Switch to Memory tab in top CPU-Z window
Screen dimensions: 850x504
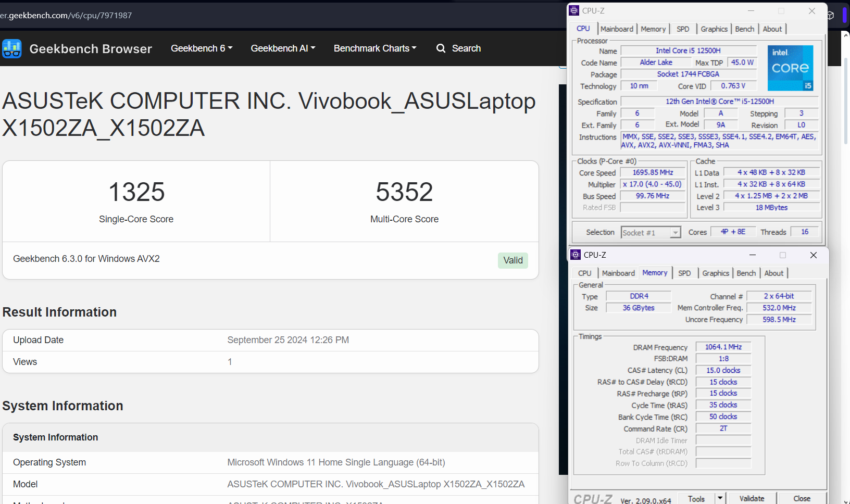[653, 29]
